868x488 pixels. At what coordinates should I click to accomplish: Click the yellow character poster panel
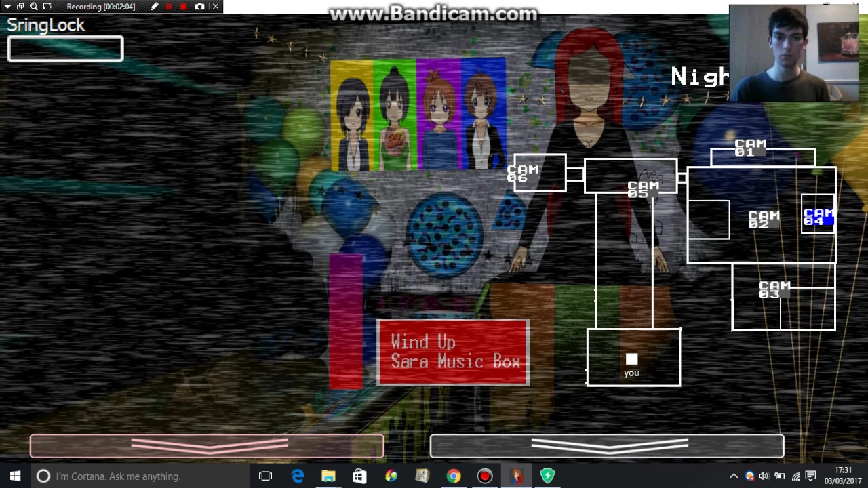click(351, 114)
